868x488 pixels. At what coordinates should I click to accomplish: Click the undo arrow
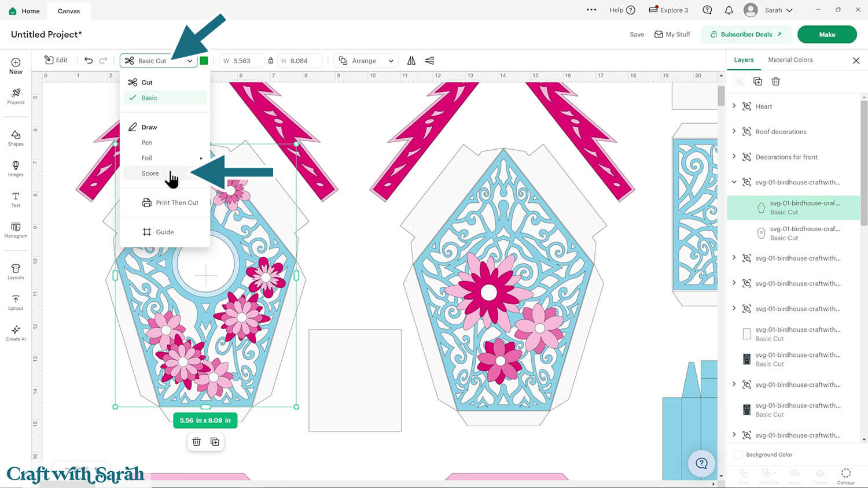point(89,61)
